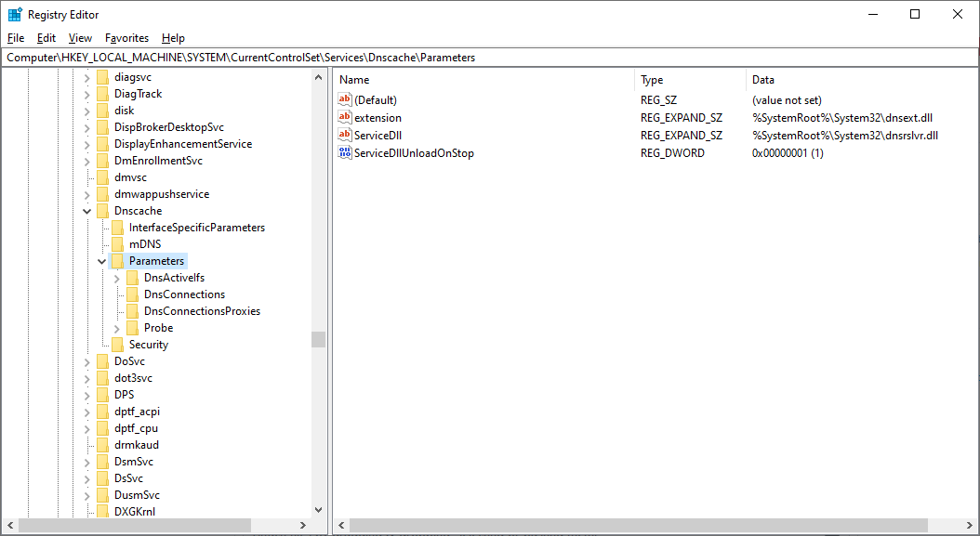Click the dnsrslvr.dll data value
This screenshot has height=536, width=980.
click(x=845, y=135)
